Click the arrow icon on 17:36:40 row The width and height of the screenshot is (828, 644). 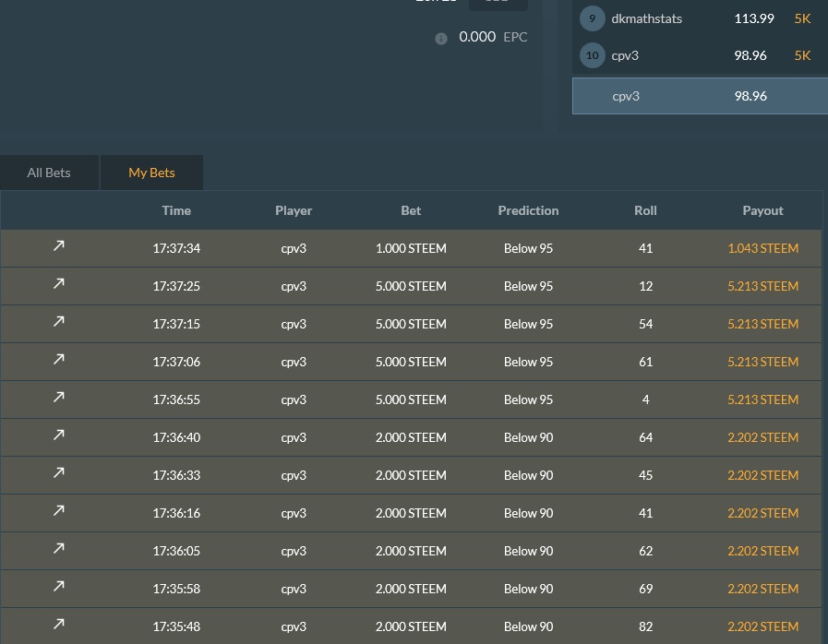pos(59,435)
